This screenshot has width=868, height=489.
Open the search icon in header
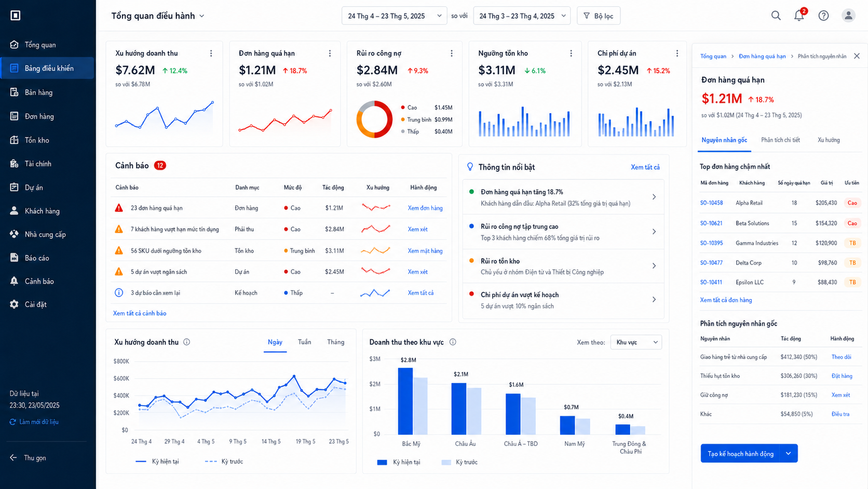(x=776, y=16)
